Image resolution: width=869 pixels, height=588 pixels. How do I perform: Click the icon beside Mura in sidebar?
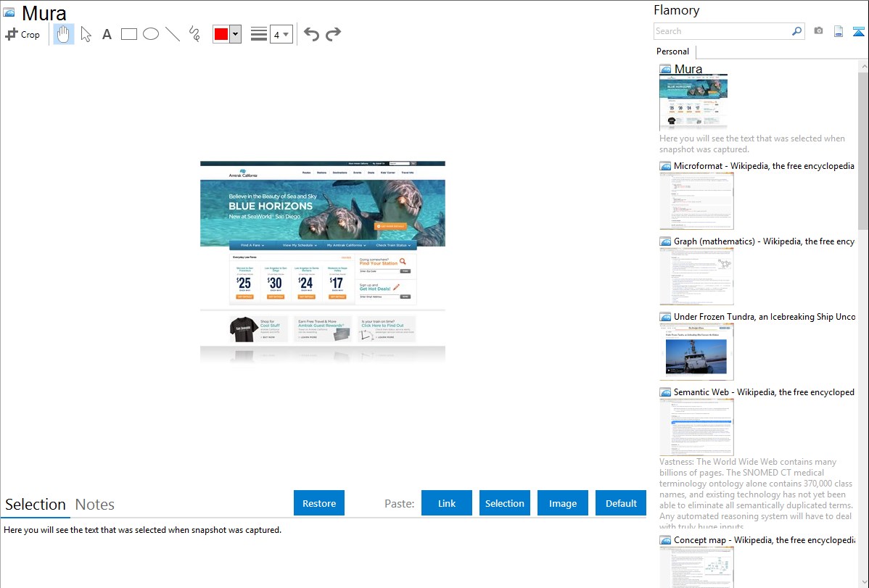tap(666, 70)
